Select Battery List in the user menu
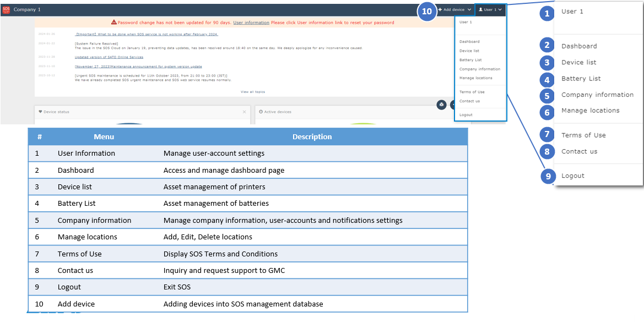Image resolution: width=644 pixels, height=323 pixels. tap(469, 59)
